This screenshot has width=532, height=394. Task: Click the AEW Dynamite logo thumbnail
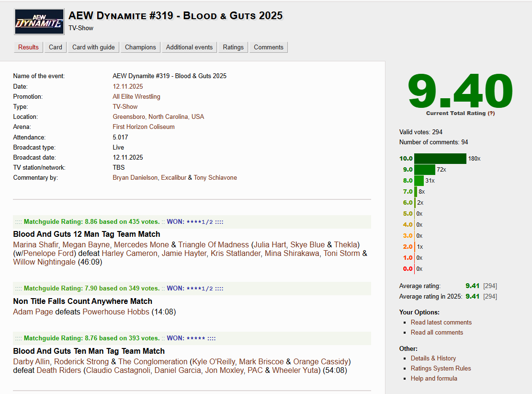[39, 22]
